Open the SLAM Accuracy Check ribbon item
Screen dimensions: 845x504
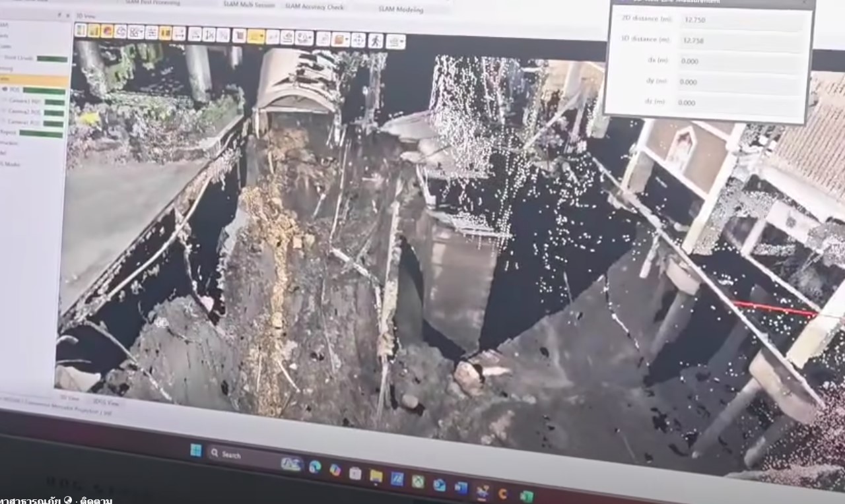point(315,6)
